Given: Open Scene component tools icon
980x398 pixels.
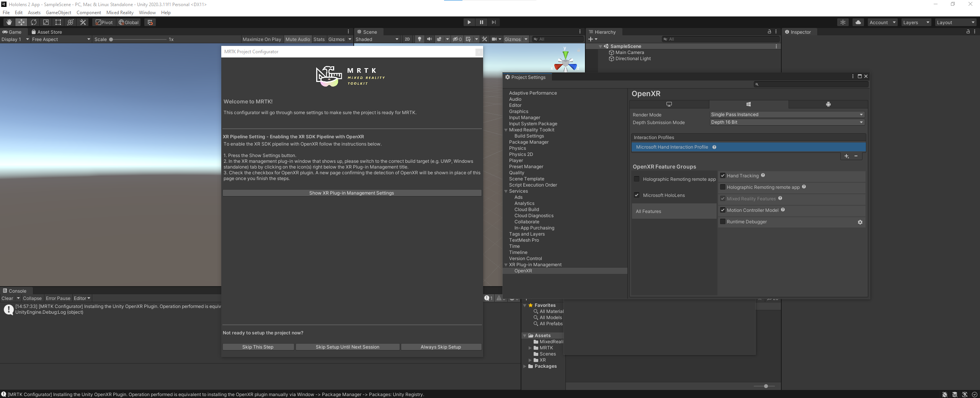Looking at the screenshot, I should 485,39.
